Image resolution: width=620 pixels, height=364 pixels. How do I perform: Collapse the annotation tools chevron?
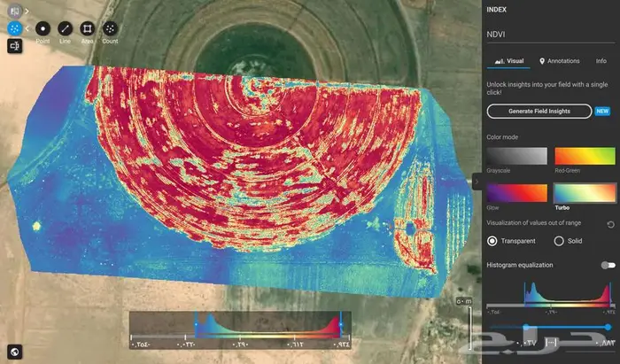pyautogui.click(x=27, y=28)
